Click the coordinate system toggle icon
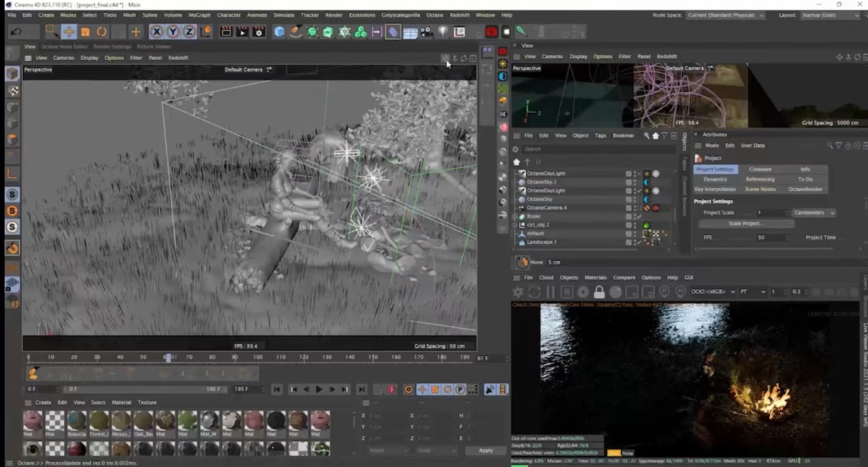 click(206, 32)
